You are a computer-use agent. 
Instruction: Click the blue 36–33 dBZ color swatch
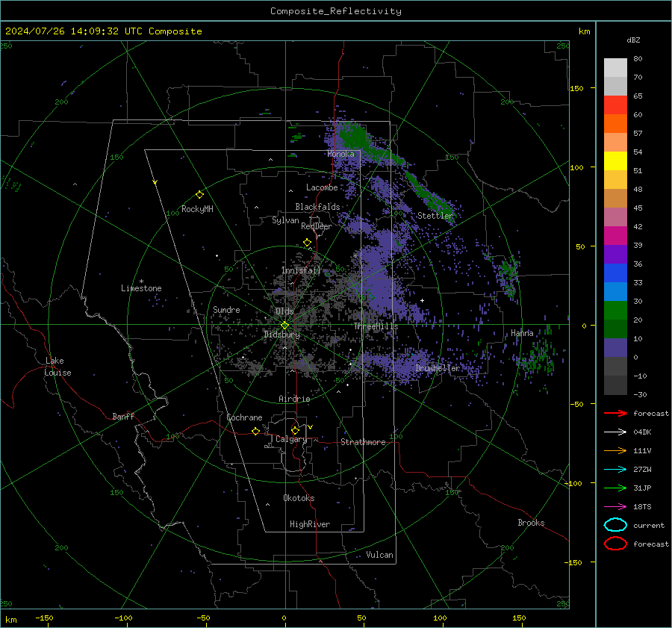pos(615,273)
